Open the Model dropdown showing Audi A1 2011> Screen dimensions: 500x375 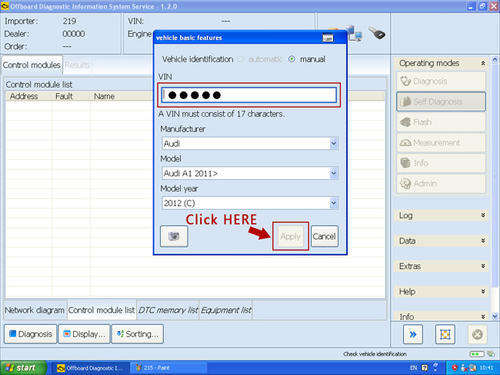250,173
